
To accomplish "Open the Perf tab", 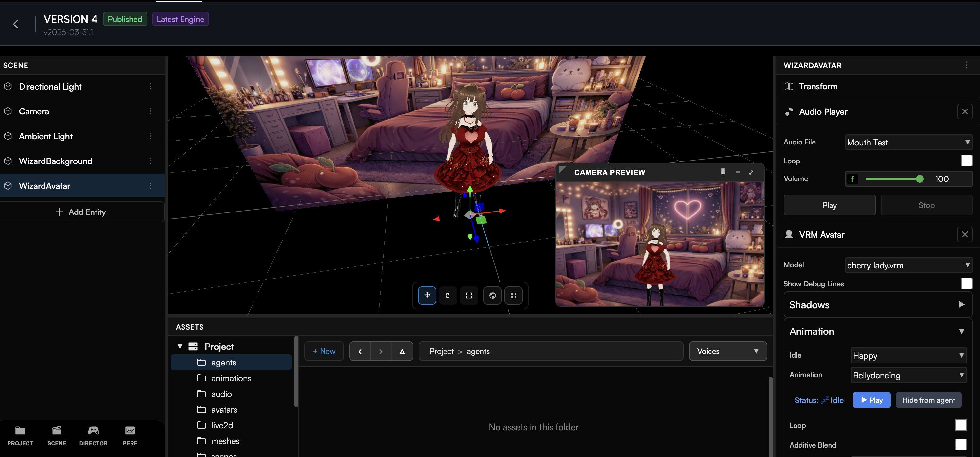I will (130, 436).
